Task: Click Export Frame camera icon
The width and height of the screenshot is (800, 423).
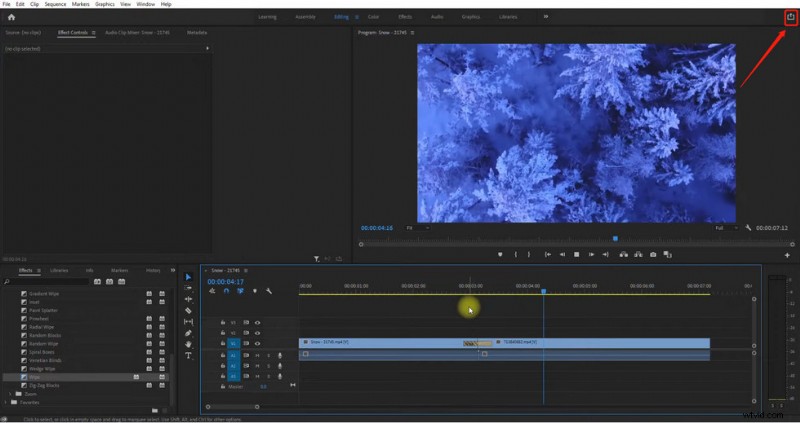Action: pyautogui.click(x=653, y=255)
